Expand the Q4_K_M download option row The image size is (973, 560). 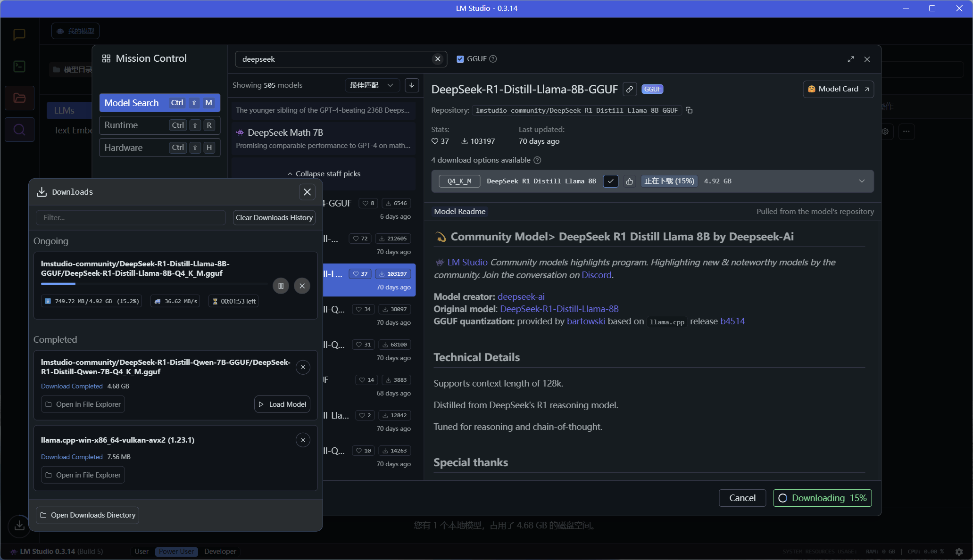click(x=862, y=181)
